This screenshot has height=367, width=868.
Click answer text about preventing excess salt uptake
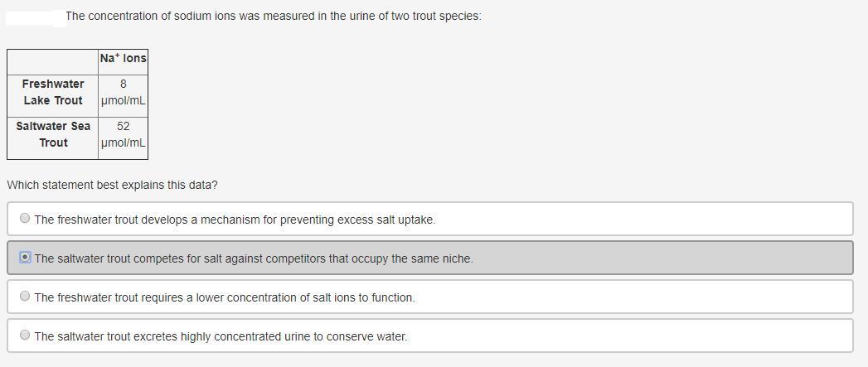pyautogui.click(x=235, y=220)
